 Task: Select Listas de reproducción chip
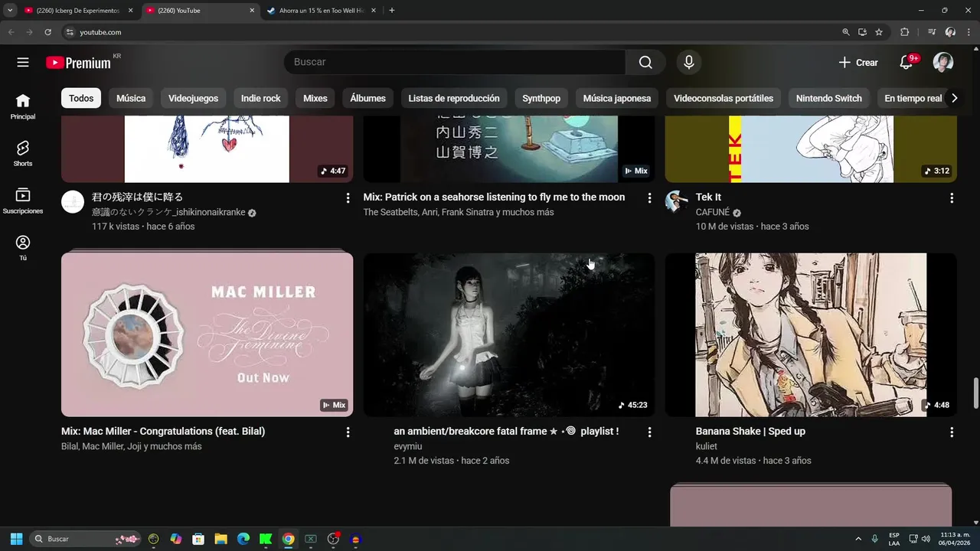pyautogui.click(x=454, y=98)
